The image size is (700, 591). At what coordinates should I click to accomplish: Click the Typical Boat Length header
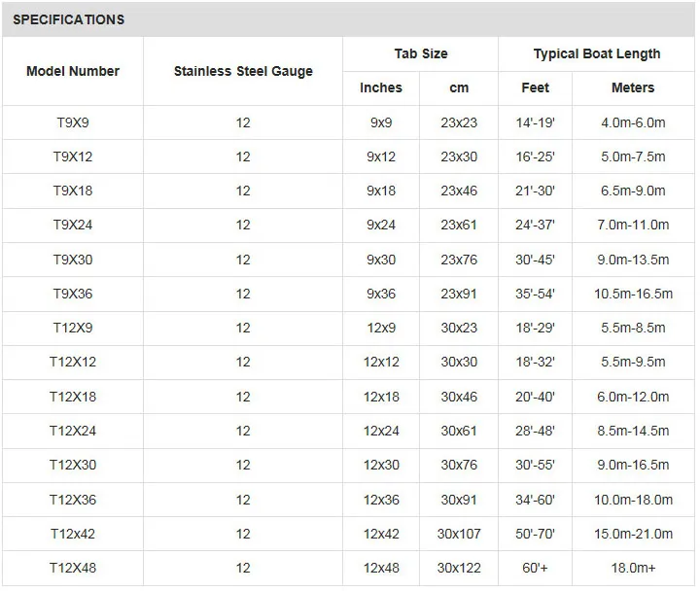pyautogui.click(x=596, y=53)
